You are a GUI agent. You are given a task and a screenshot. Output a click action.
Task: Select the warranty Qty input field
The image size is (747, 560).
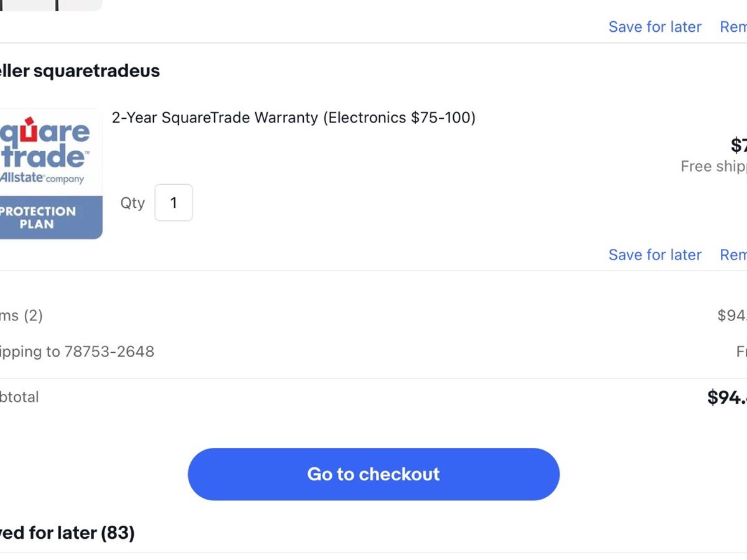[x=174, y=203]
